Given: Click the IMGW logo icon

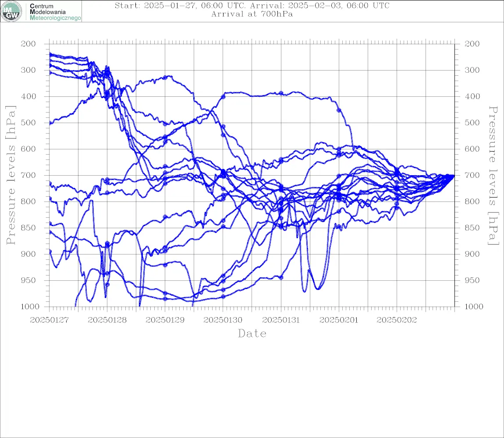Looking at the screenshot, I should click(11, 11).
